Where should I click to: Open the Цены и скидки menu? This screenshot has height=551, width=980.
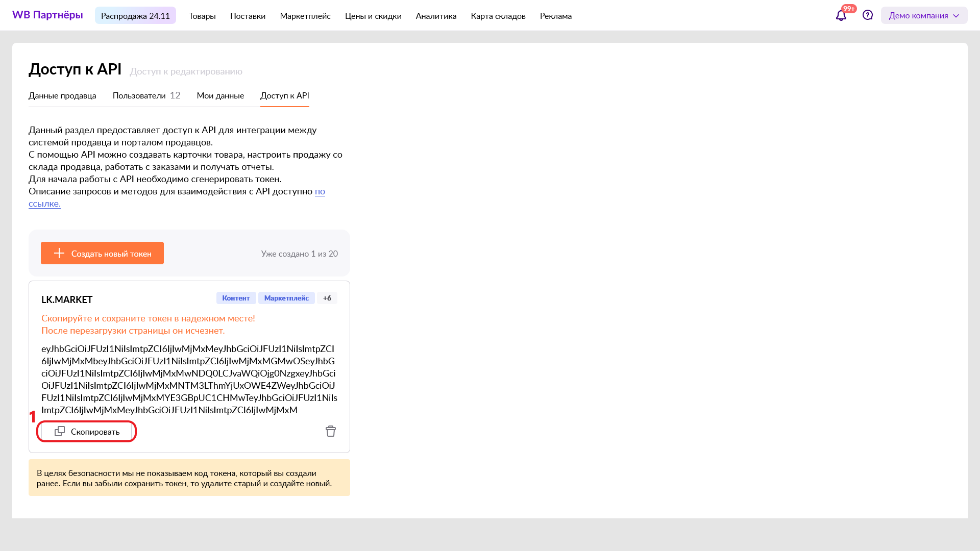pos(373,16)
